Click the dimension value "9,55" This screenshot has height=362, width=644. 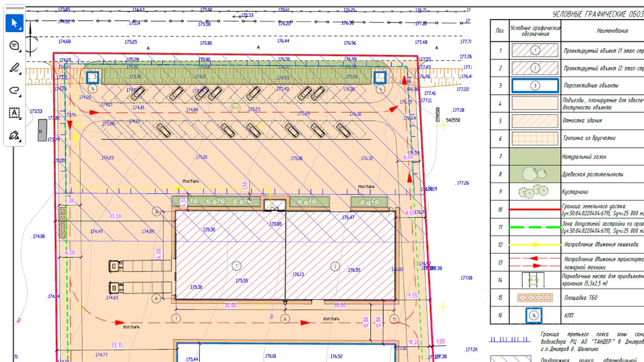click(x=413, y=295)
